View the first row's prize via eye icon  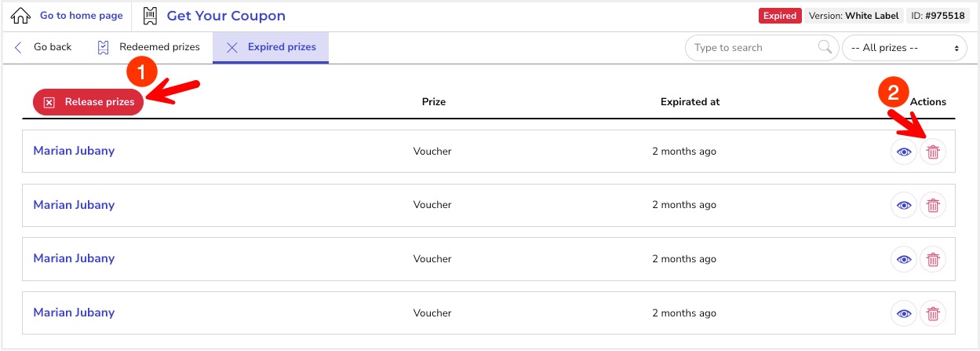(904, 152)
